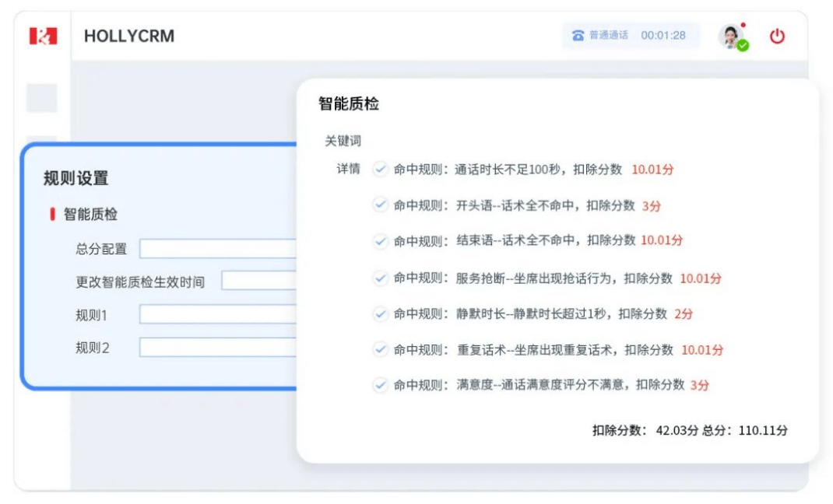
Task: Click rule text 开头语--话术全不命中
Action: click(x=515, y=205)
